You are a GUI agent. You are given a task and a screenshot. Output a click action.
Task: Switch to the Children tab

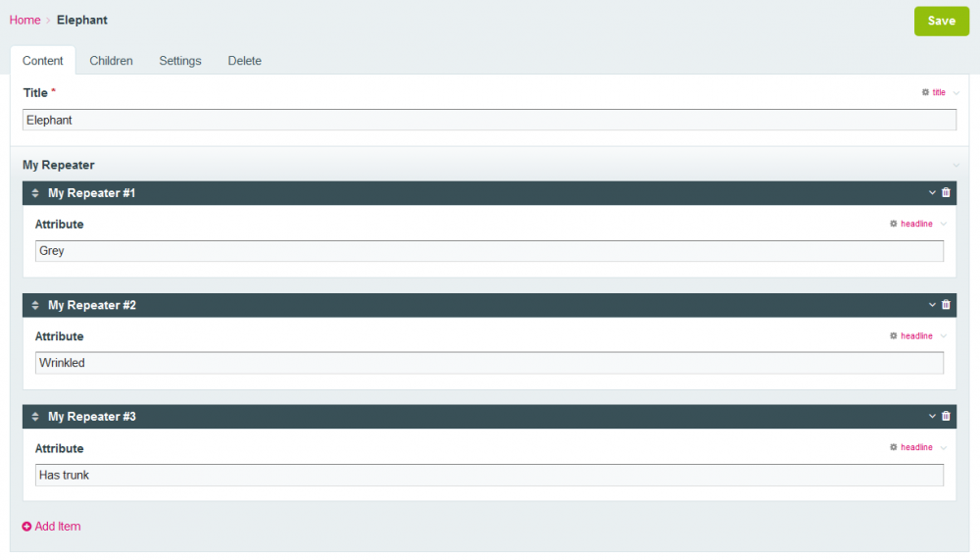[x=111, y=61]
